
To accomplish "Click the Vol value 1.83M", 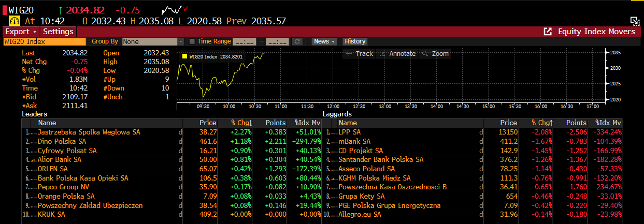I will 78,79.
